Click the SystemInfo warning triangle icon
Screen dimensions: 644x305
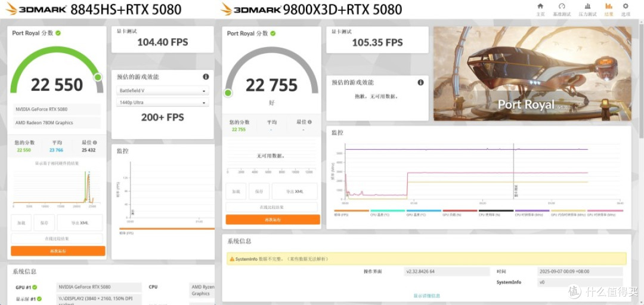click(x=232, y=259)
